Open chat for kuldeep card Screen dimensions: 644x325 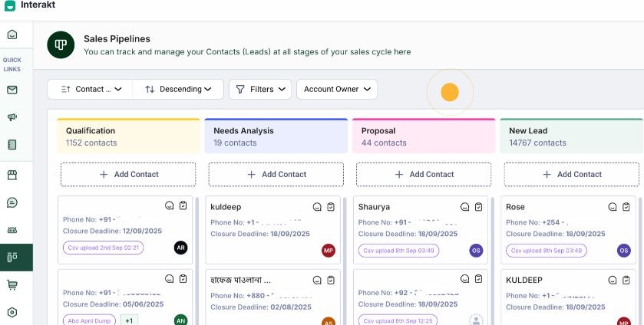(317, 207)
